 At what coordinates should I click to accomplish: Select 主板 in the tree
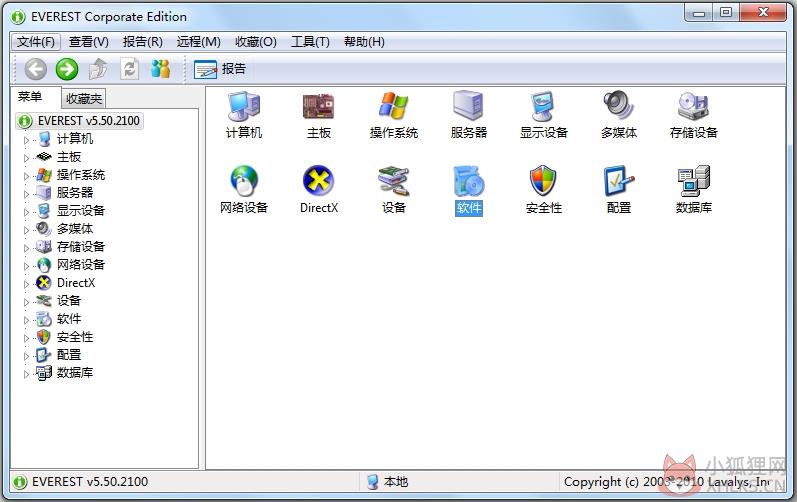pos(69,157)
